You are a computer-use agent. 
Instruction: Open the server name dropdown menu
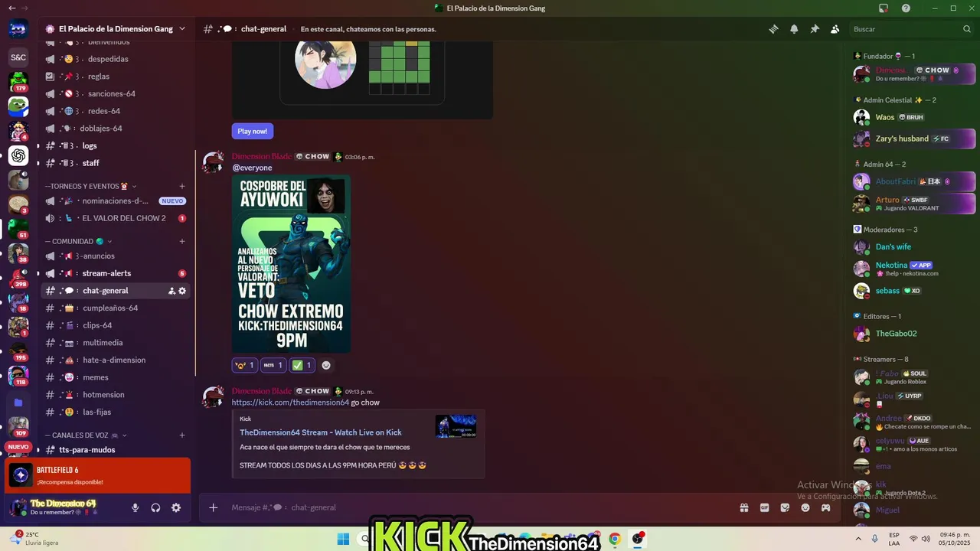(115, 29)
